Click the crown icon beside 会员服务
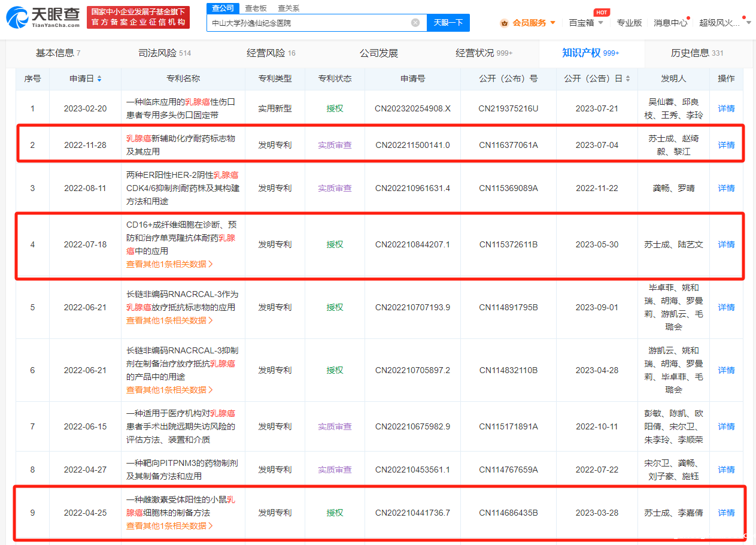 [x=504, y=23]
